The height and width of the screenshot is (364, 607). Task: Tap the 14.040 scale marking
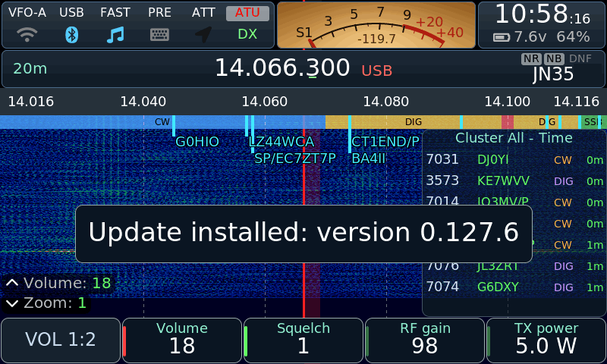coord(143,102)
